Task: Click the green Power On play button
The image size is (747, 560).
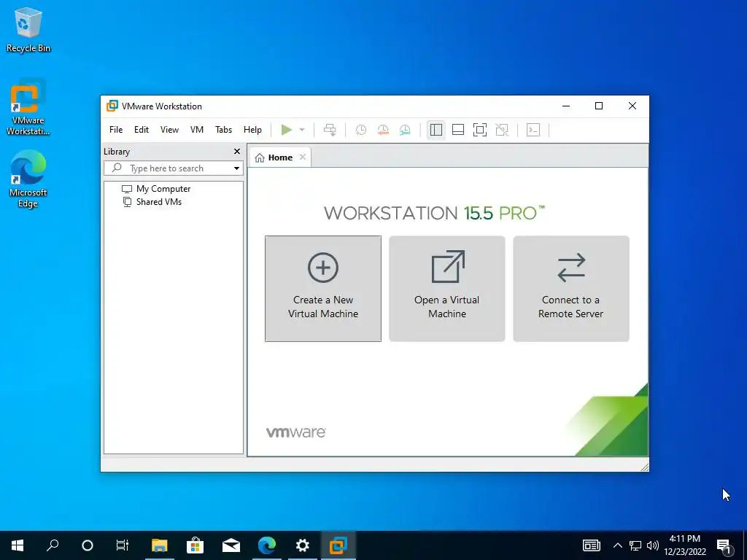Action: (x=286, y=130)
